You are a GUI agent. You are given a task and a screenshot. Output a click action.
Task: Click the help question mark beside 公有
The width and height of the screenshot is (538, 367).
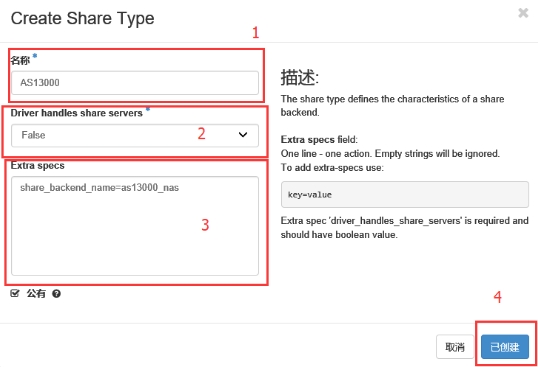click(x=57, y=294)
